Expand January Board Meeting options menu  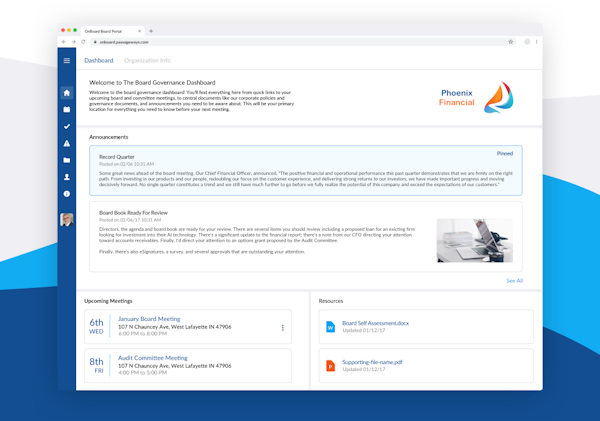pos(283,328)
